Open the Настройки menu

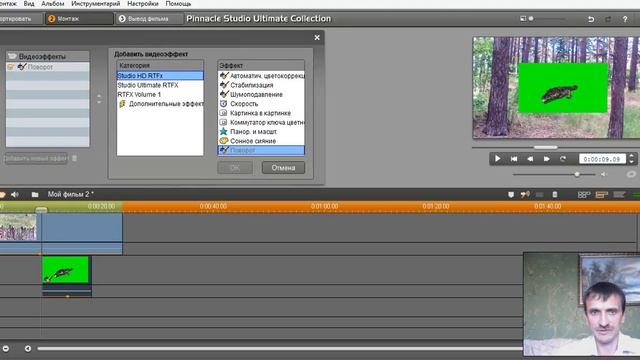pyautogui.click(x=143, y=4)
